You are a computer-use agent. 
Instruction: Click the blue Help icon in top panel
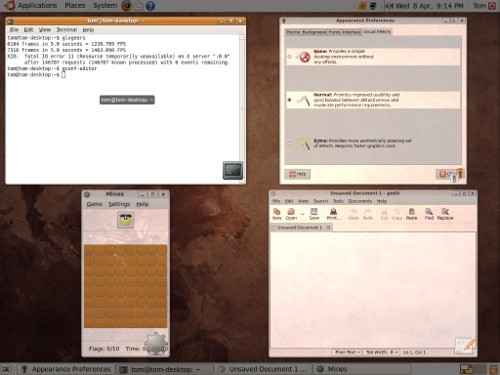point(150,6)
